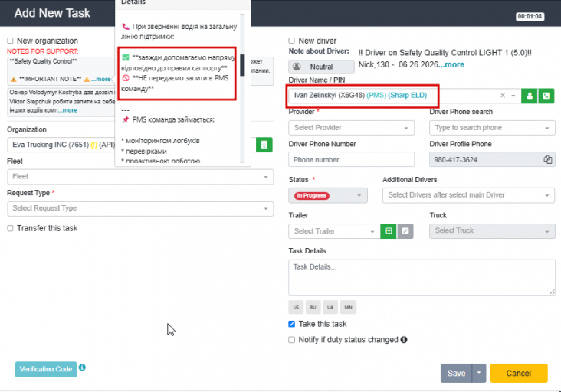
Task: Click info icon next to Verification Code
Action: [x=82, y=367]
